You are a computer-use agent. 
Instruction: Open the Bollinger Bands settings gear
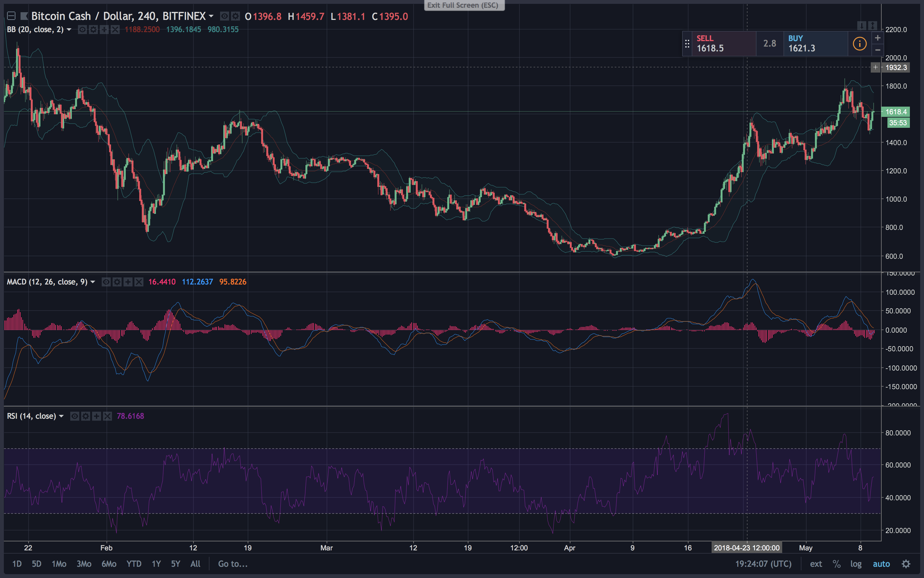(93, 30)
